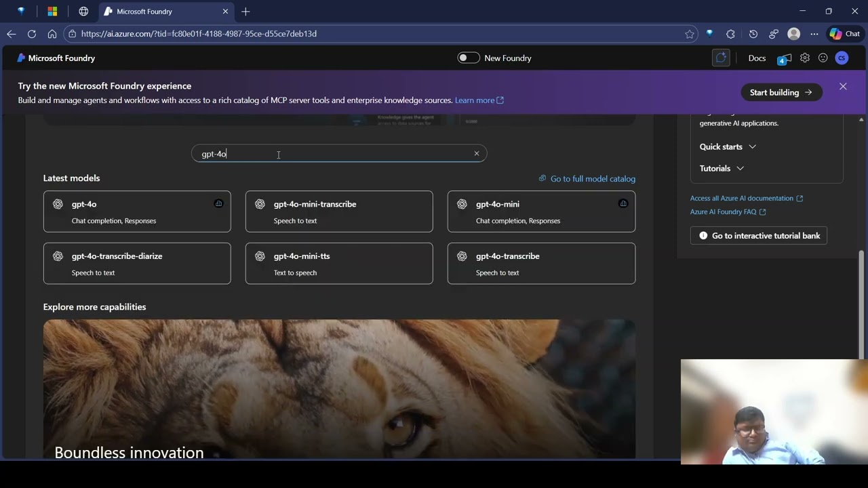The image size is (868, 488).
Task: Open the gpt-4o-mini model card
Action: click(541, 211)
